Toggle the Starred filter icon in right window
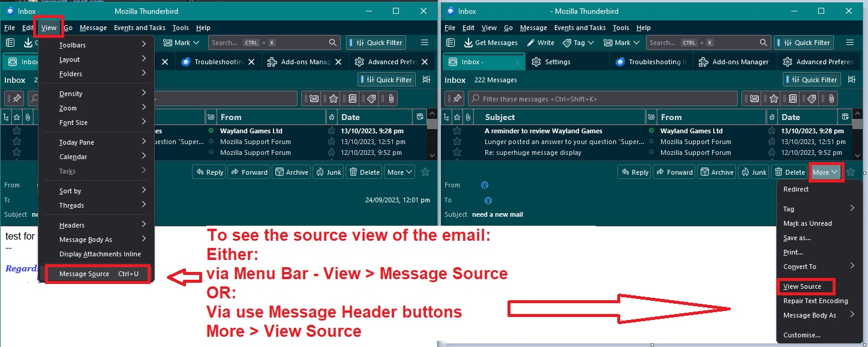868x347 pixels. [773, 98]
